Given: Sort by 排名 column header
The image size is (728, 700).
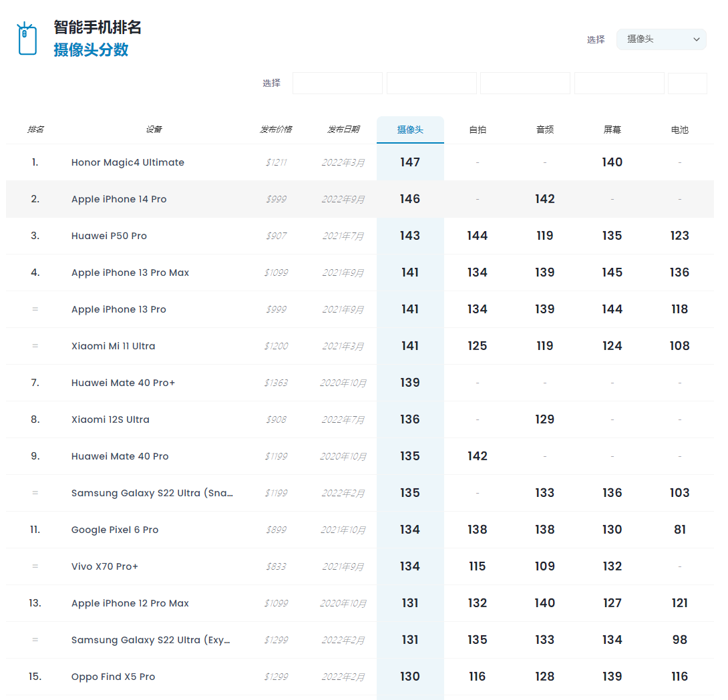Looking at the screenshot, I should click(35, 130).
